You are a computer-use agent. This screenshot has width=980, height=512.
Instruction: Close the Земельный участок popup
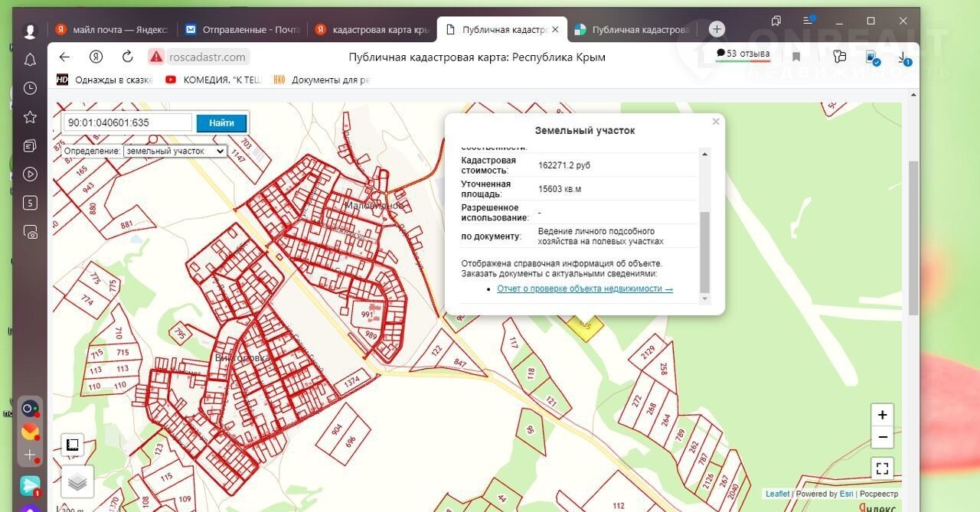[x=716, y=122]
